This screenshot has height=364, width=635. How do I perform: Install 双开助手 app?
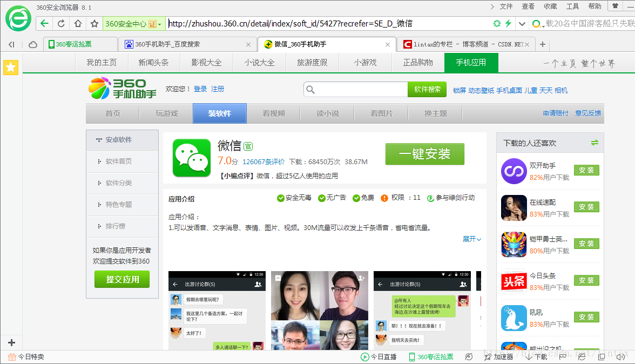pyautogui.click(x=586, y=170)
